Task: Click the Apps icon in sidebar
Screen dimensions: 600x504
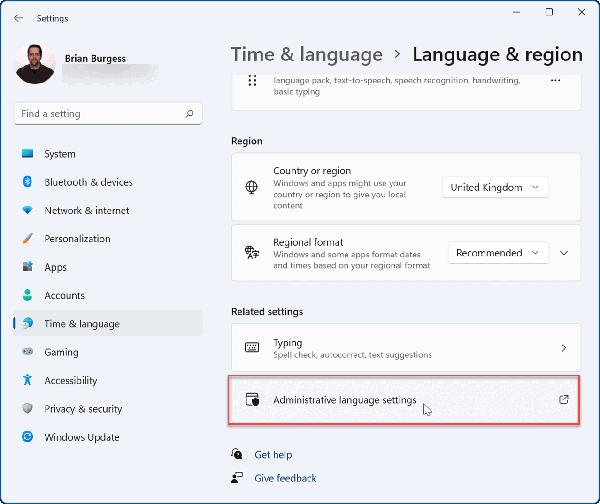Action: click(x=27, y=266)
